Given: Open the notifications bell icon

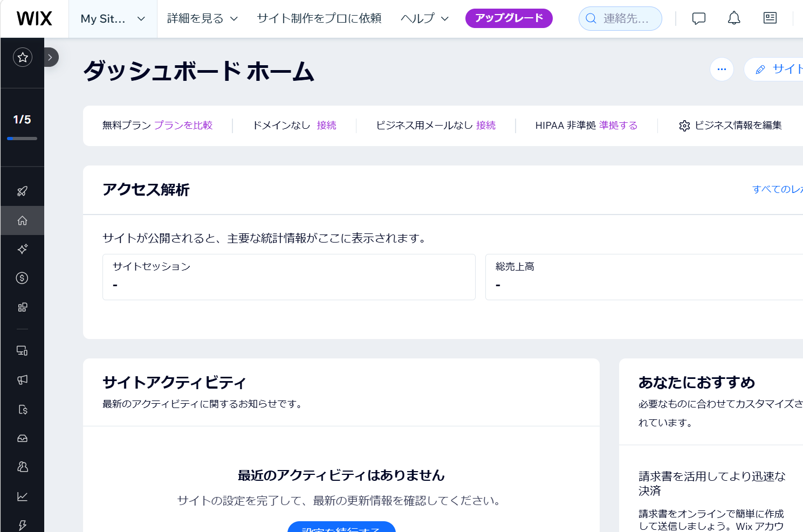Looking at the screenshot, I should pyautogui.click(x=734, y=18).
